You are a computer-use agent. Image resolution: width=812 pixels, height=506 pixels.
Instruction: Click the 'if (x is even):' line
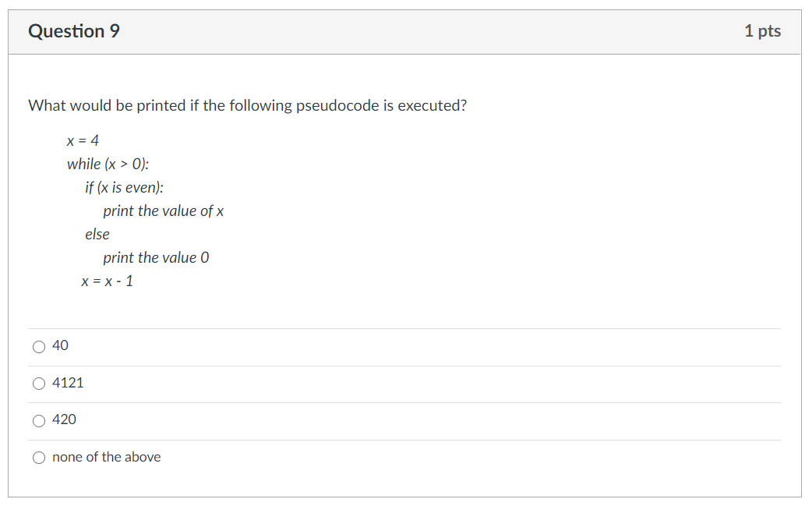pos(124,187)
